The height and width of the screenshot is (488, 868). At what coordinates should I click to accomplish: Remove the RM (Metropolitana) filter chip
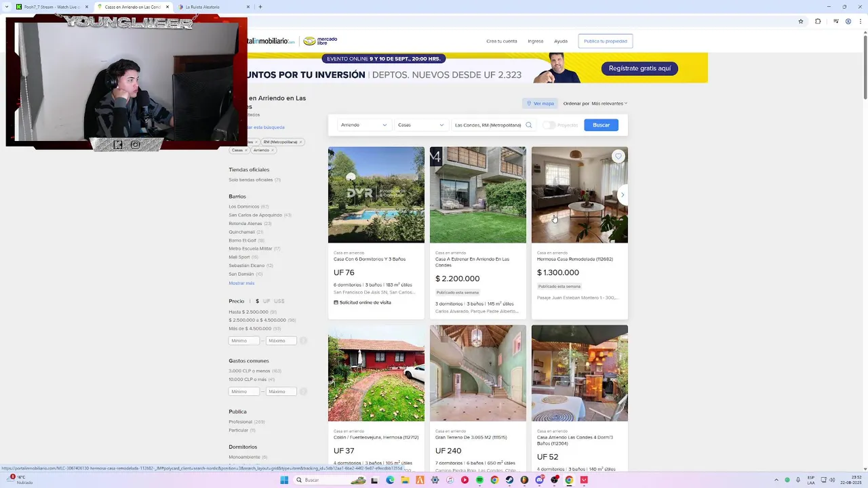pos(300,142)
